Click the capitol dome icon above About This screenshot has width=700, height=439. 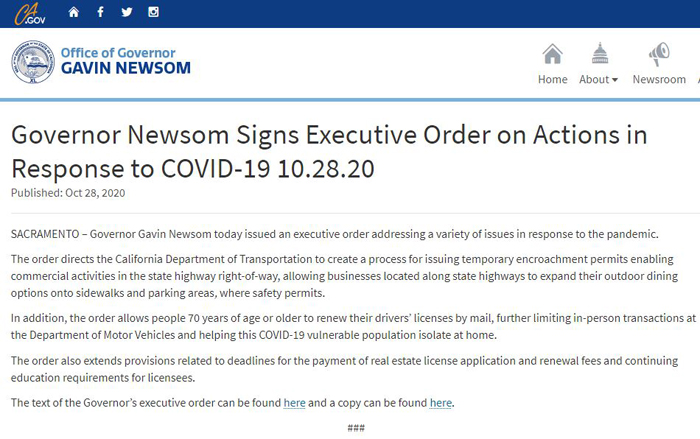(600, 53)
